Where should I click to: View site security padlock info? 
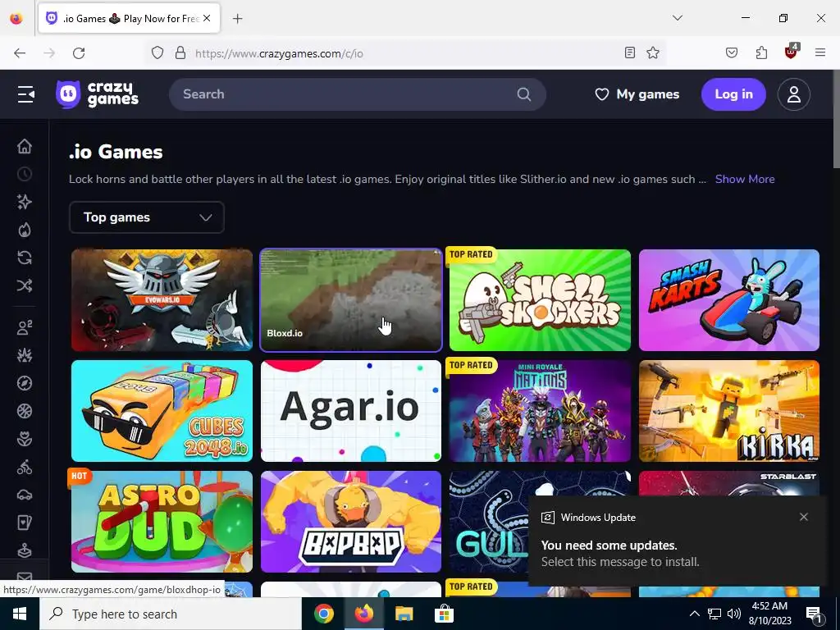pos(180,53)
